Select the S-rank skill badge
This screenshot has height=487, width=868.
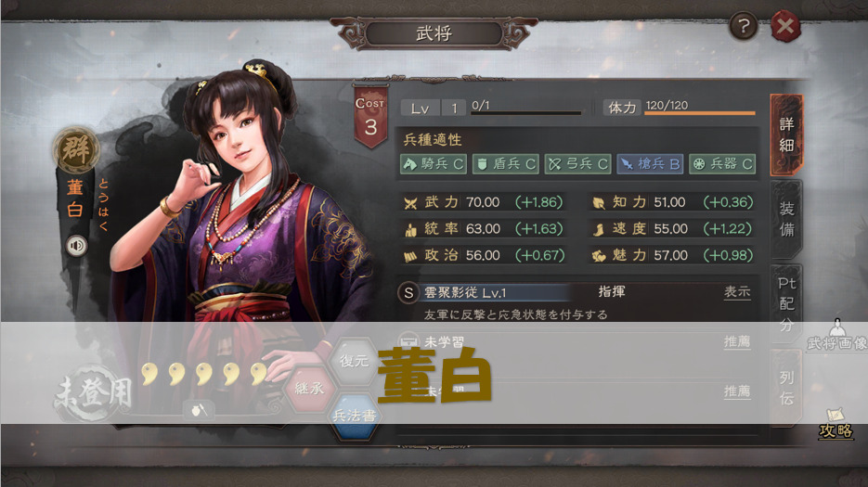(408, 293)
